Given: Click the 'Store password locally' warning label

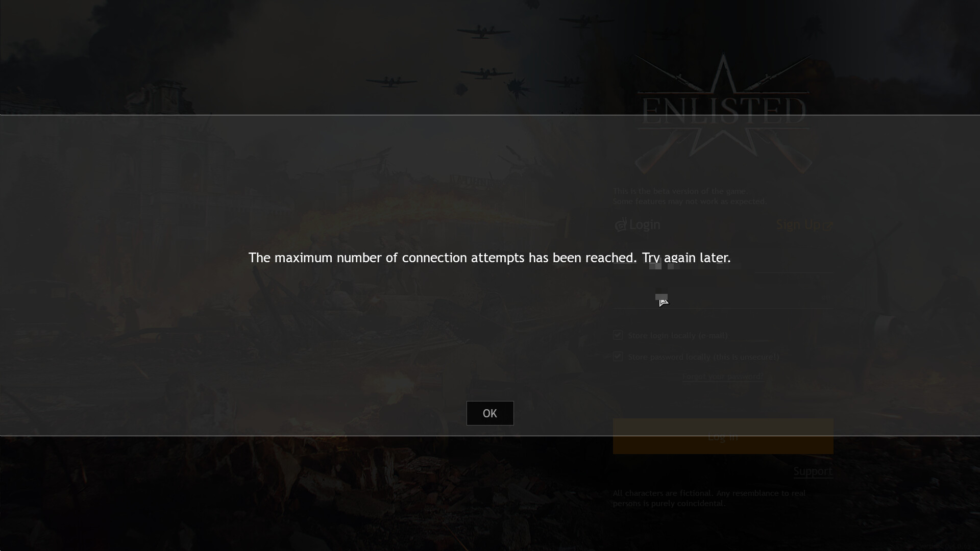Looking at the screenshot, I should click(x=703, y=357).
